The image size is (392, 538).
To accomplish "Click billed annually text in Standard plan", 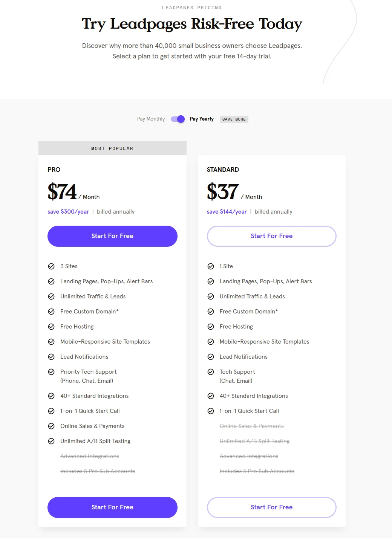I will 274,212.
